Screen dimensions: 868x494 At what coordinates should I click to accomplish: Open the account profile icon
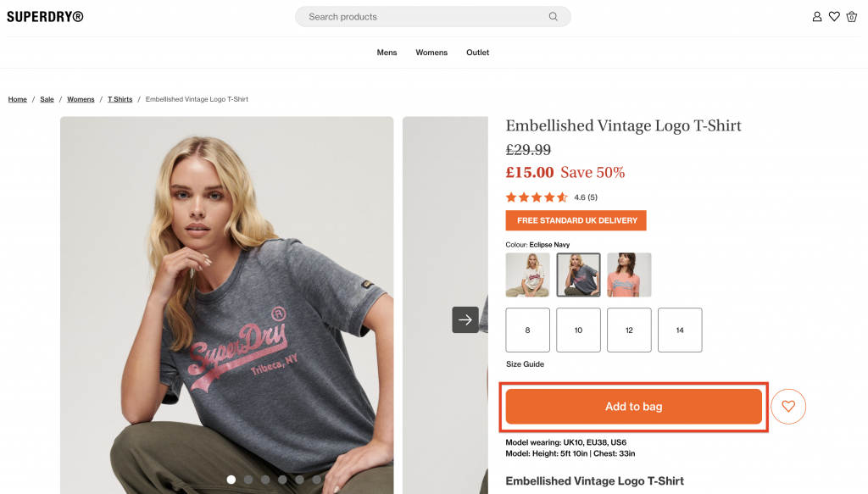point(817,17)
